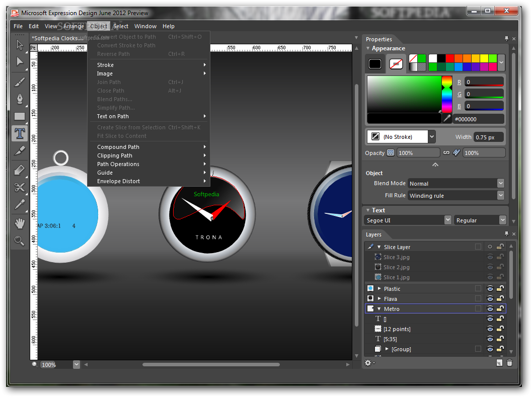Screen dimensions: 532x397
Task: Open the Help menu
Action: point(168,26)
